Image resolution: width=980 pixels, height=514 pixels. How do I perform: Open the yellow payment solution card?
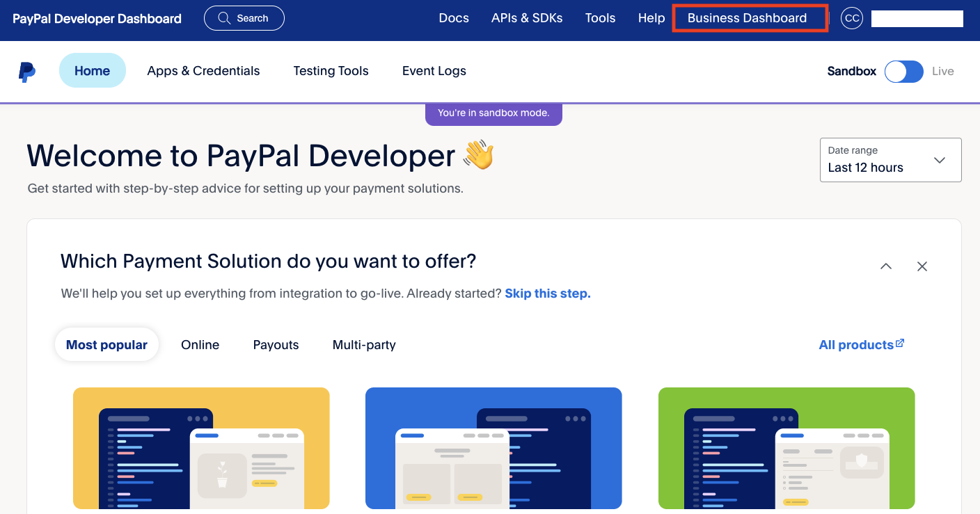201,448
